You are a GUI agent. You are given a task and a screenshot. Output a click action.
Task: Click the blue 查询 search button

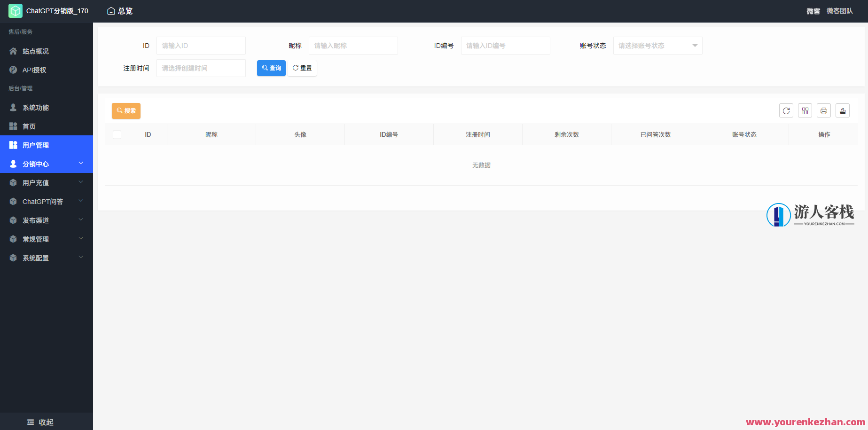click(x=271, y=68)
